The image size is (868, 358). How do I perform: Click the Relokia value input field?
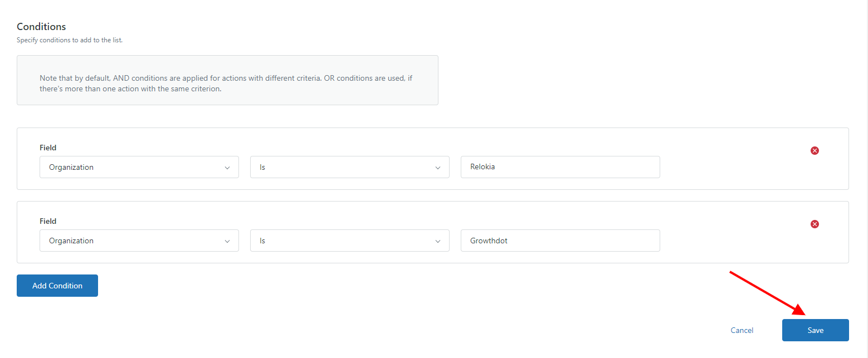pyautogui.click(x=560, y=167)
